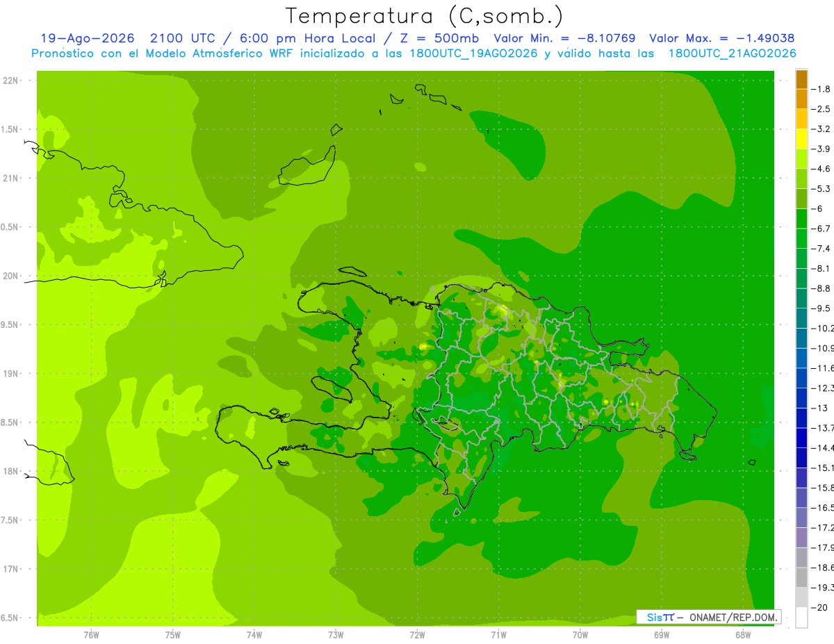
Task: Select yellow swatch between -3.2 and -3.9
Action: 801,139
